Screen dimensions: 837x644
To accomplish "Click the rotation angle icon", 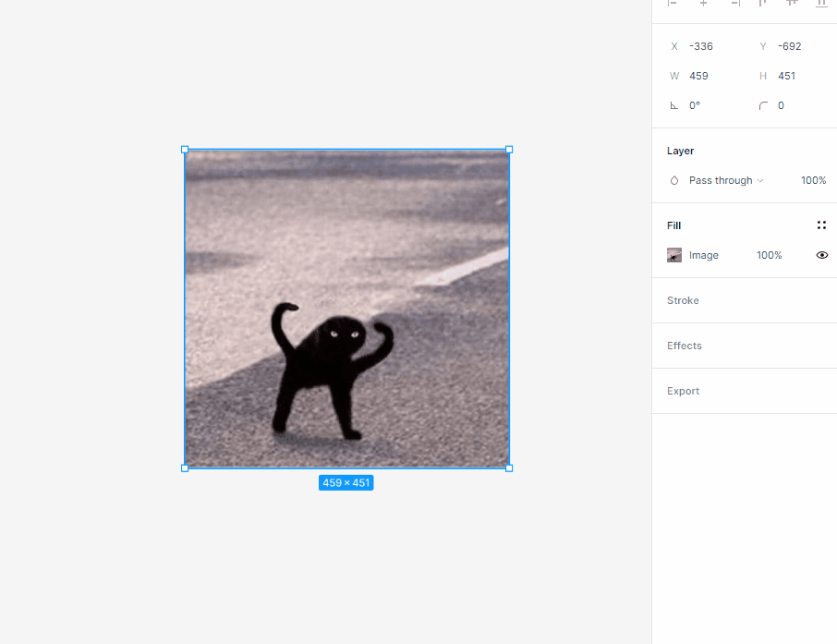I will [675, 105].
